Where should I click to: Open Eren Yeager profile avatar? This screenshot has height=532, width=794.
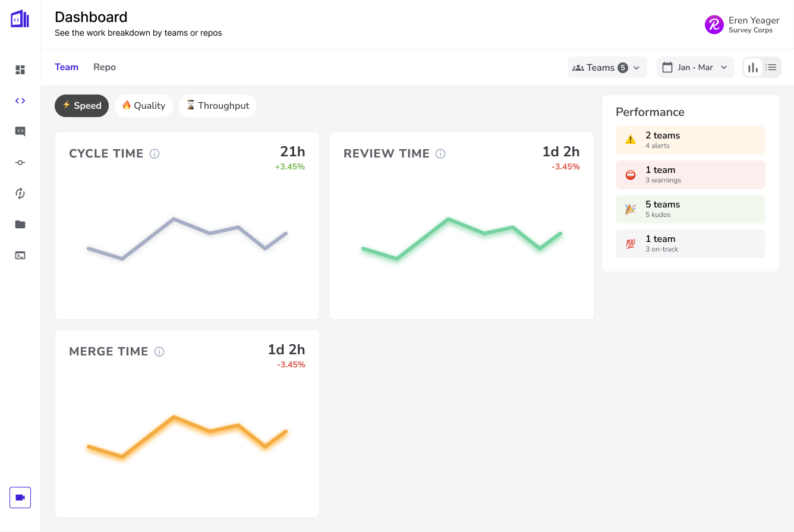click(x=714, y=24)
